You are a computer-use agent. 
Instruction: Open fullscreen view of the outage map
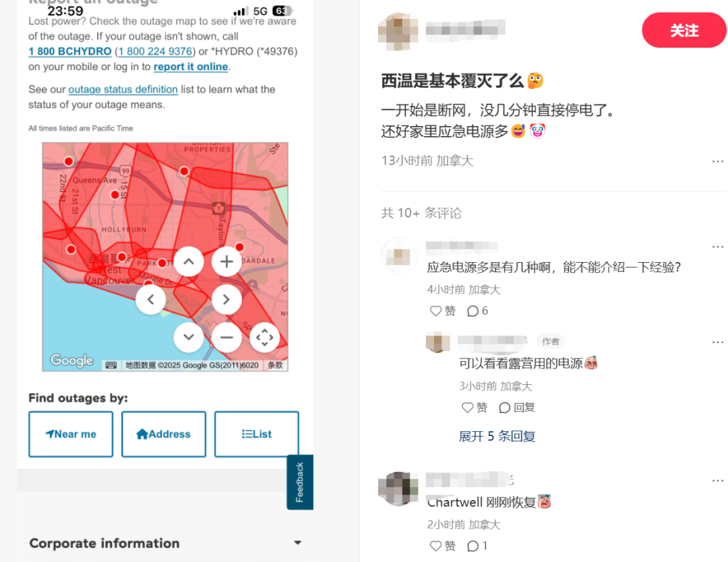pyautogui.click(x=265, y=338)
